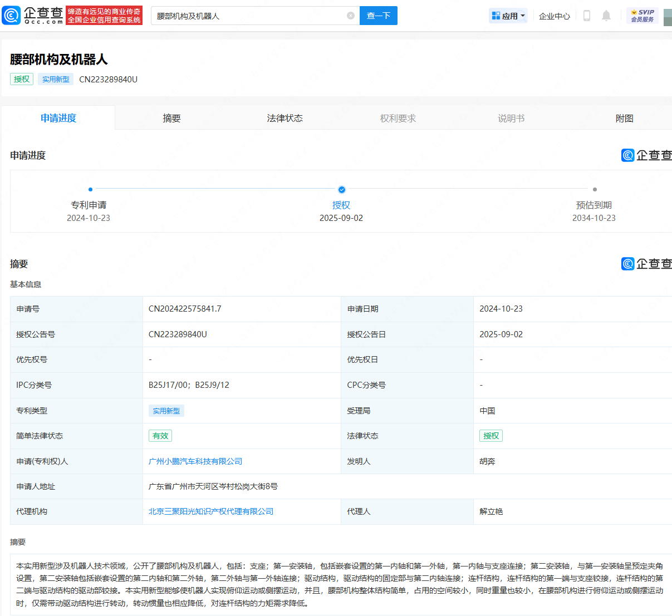Switch to the 附图 tab
The width and height of the screenshot is (672, 616).
[x=624, y=118]
